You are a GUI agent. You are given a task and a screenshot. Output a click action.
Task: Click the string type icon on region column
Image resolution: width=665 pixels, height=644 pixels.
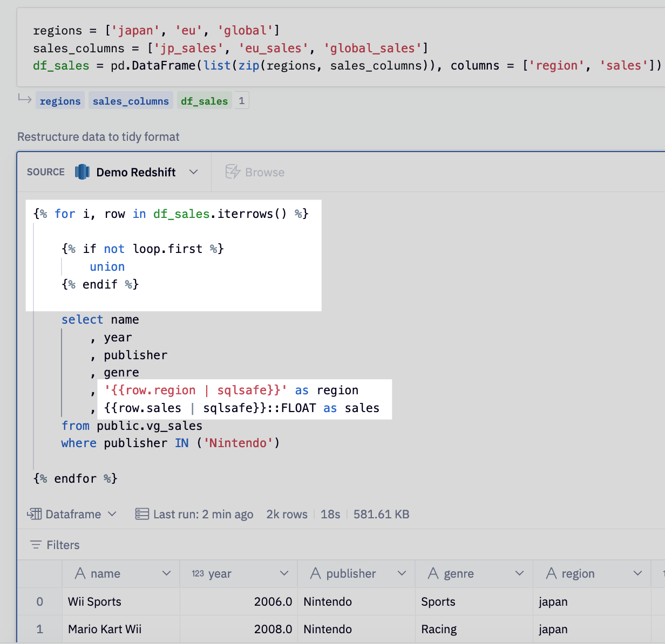551,573
